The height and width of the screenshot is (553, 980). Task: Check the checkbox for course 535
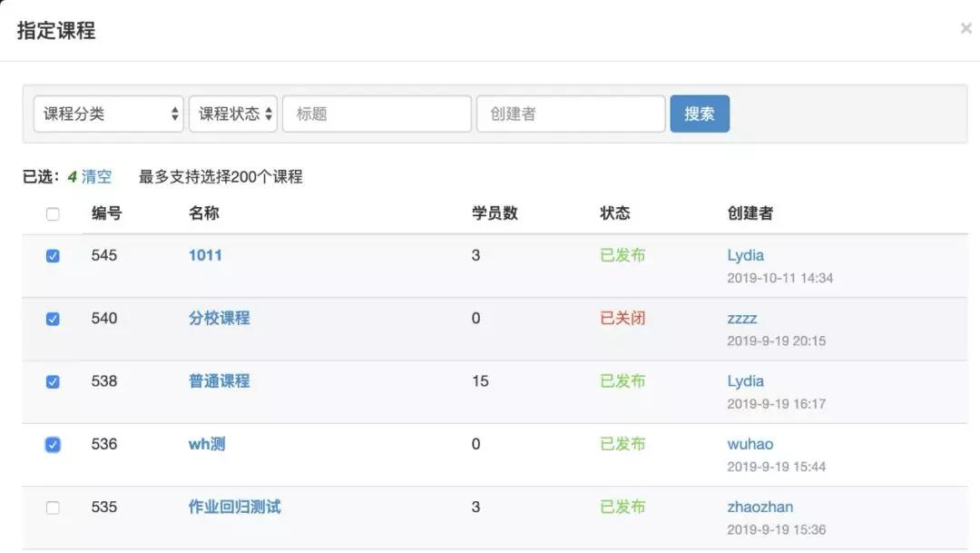pos(53,508)
